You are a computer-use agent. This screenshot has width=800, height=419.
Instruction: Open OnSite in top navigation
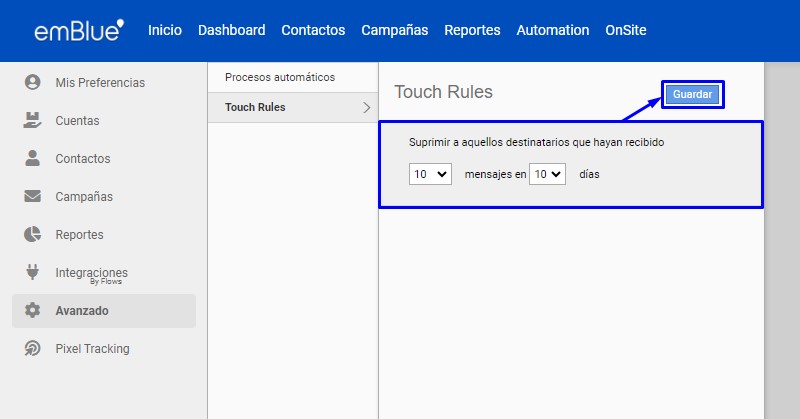coord(626,30)
